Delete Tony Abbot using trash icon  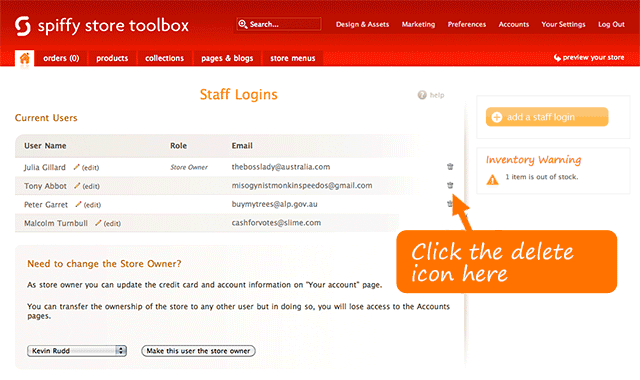450,185
